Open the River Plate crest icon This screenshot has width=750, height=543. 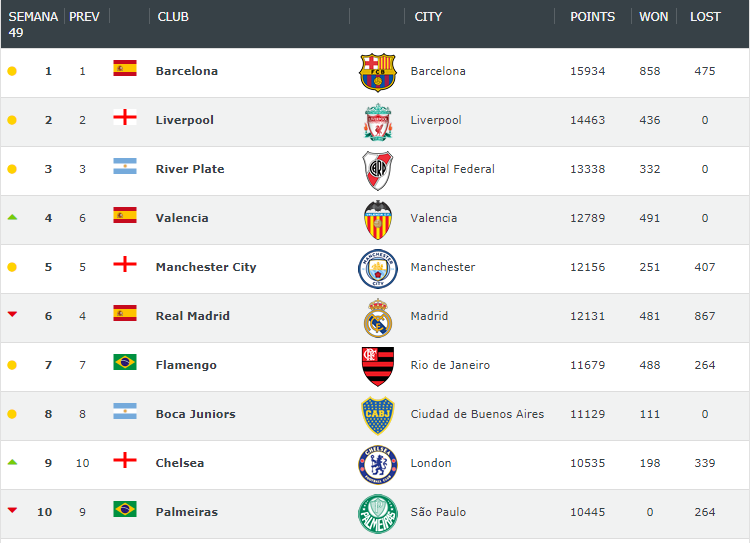(x=377, y=170)
